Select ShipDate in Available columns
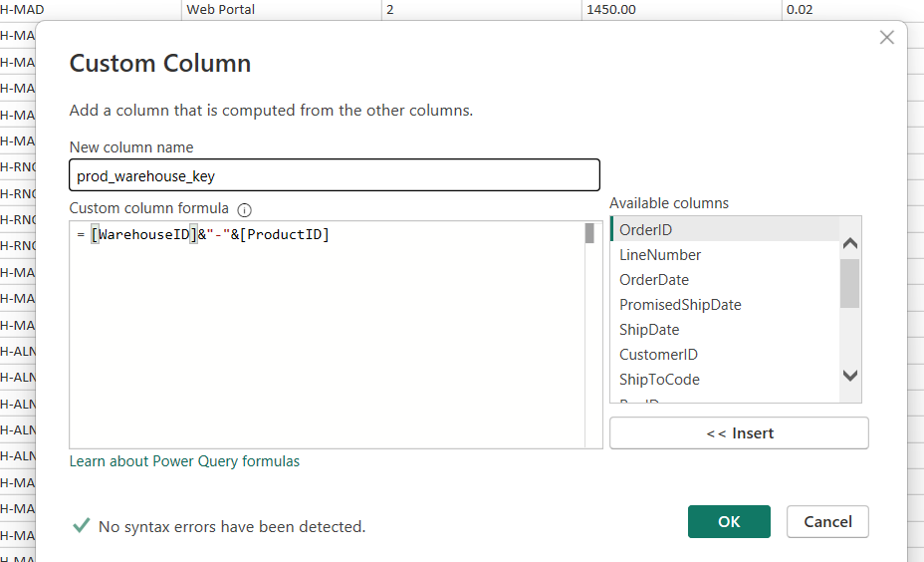Screen dimensions: 924x562 [725, 330]
